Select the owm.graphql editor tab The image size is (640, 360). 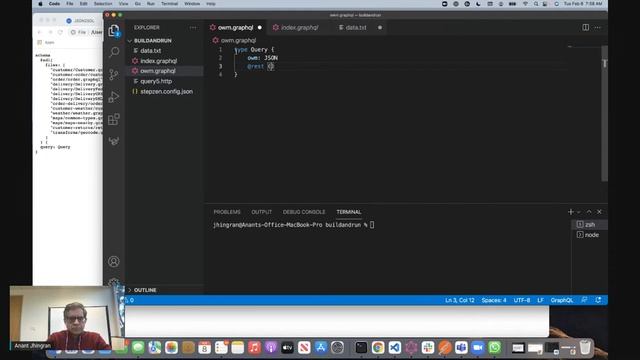[x=236, y=27]
